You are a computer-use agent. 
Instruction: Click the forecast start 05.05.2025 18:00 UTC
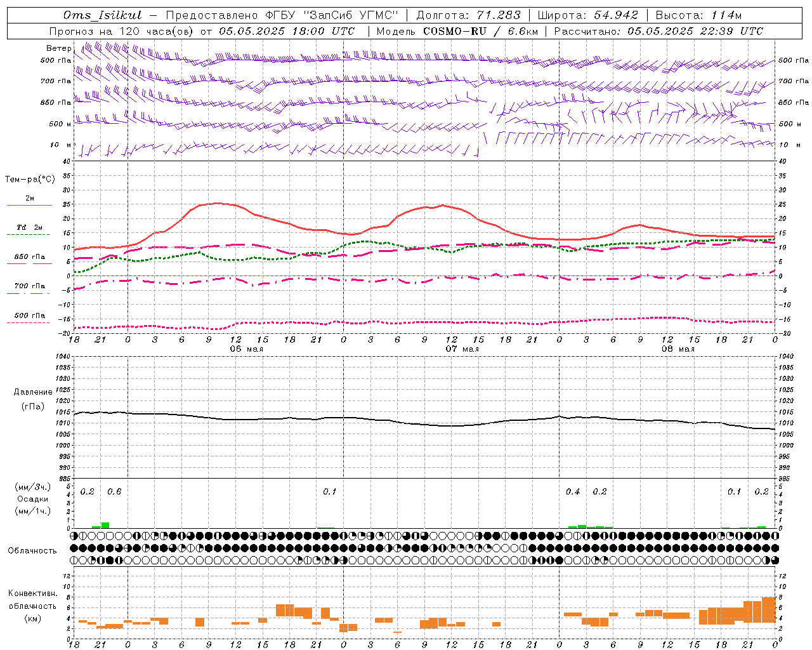[x=287, y=31]
